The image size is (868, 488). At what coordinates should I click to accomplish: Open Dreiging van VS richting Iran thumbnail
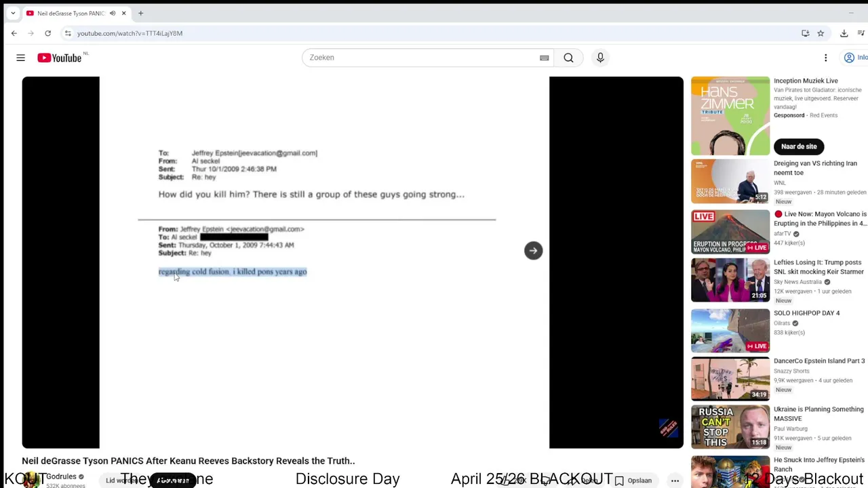point(730,181)
